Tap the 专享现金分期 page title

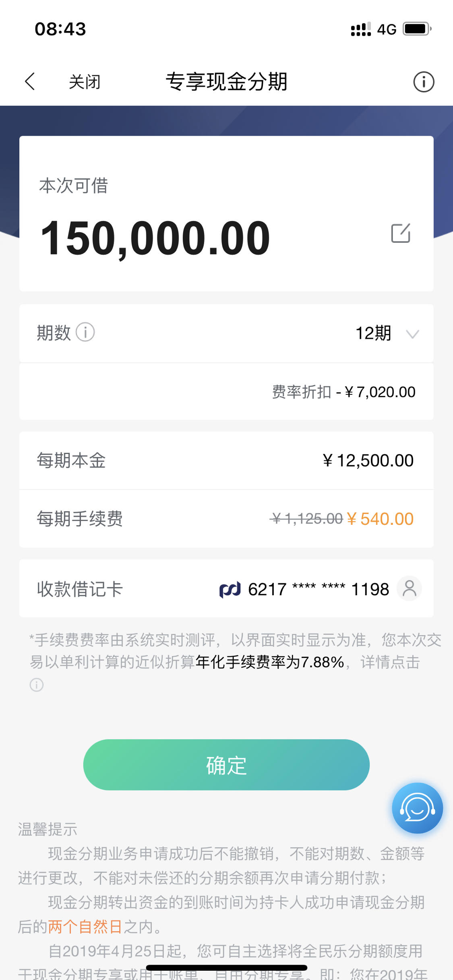(x=227, y=82)
